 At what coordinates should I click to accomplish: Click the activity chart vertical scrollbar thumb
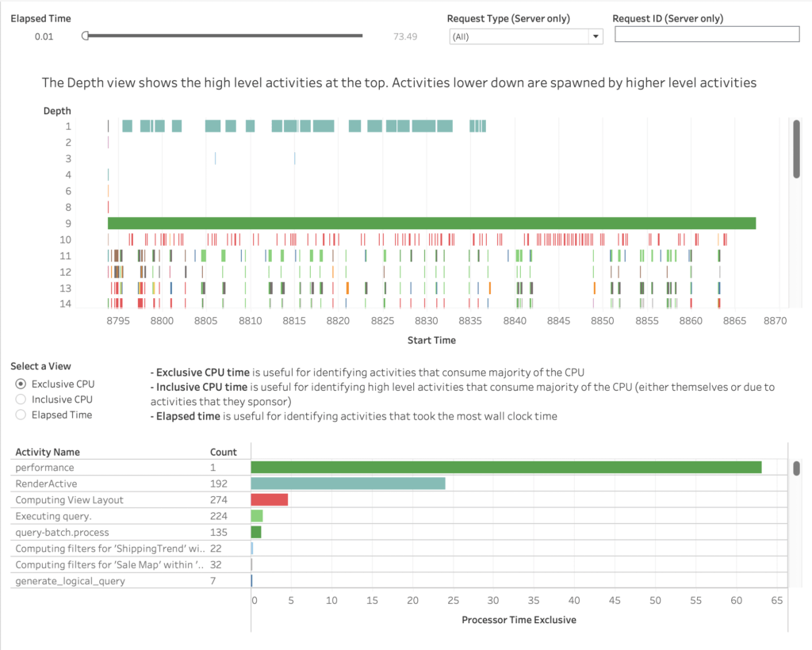tap(796, 468)
